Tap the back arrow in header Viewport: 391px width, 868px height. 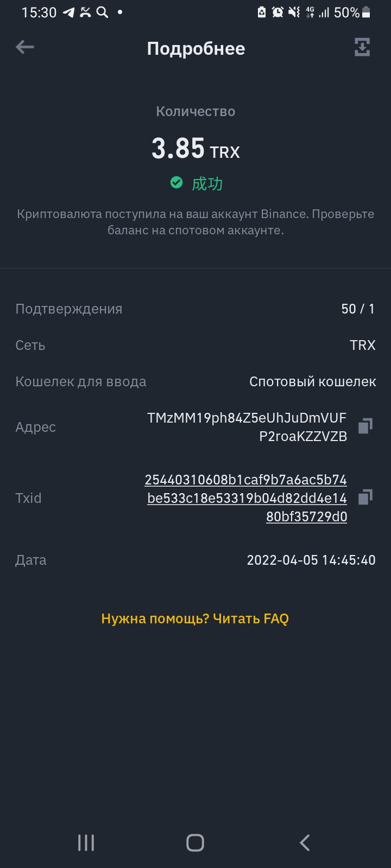click(x=25, y=47)
